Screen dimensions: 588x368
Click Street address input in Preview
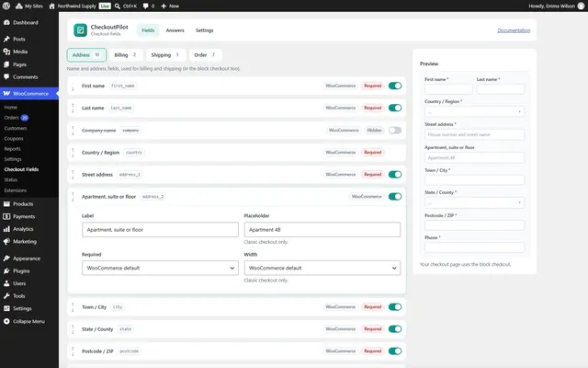pyautogui.click(x=474, y=134)
